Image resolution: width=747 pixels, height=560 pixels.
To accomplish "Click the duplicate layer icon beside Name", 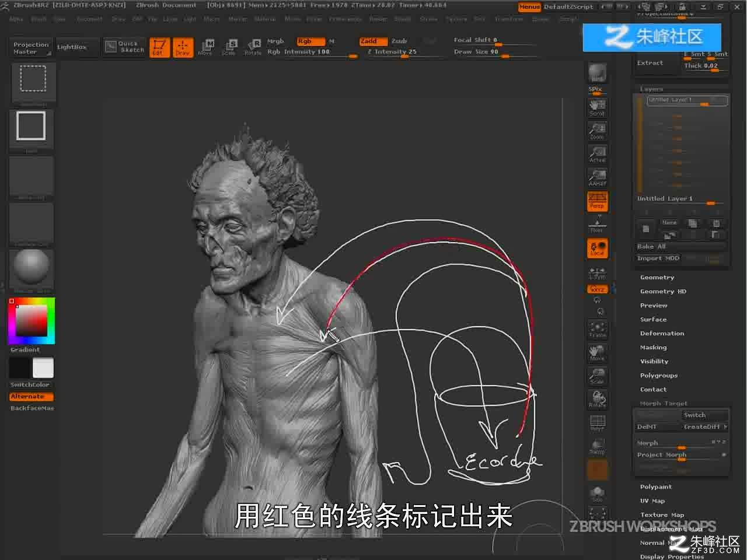I will click(693, 223).
